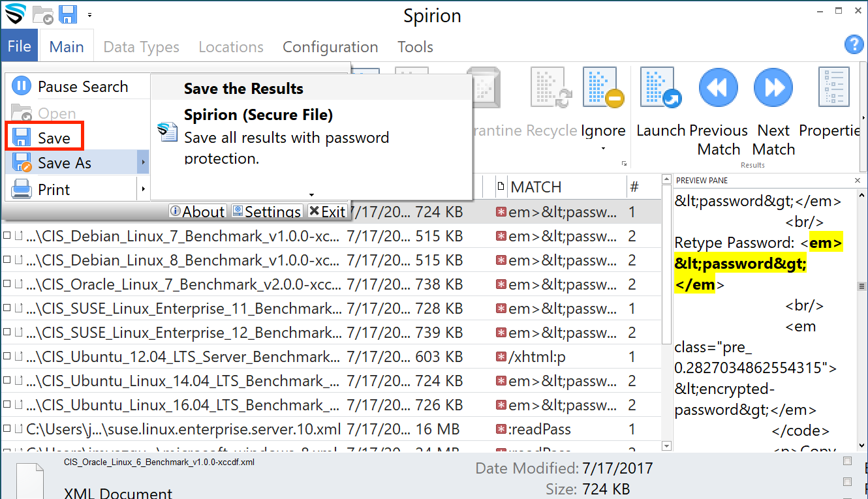Expand the Save As submenu arrow
This screenshot has width=868, height=499.
(x=143, y=162)
